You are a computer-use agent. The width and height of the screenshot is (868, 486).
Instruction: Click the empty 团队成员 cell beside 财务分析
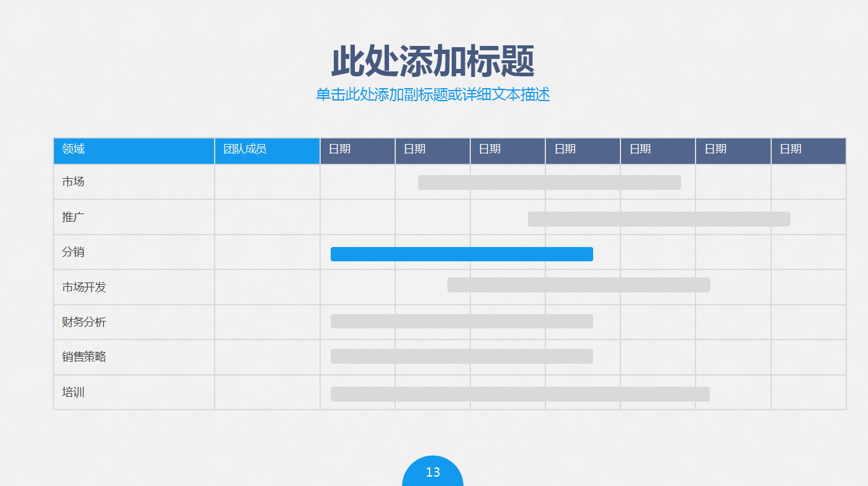267,322
